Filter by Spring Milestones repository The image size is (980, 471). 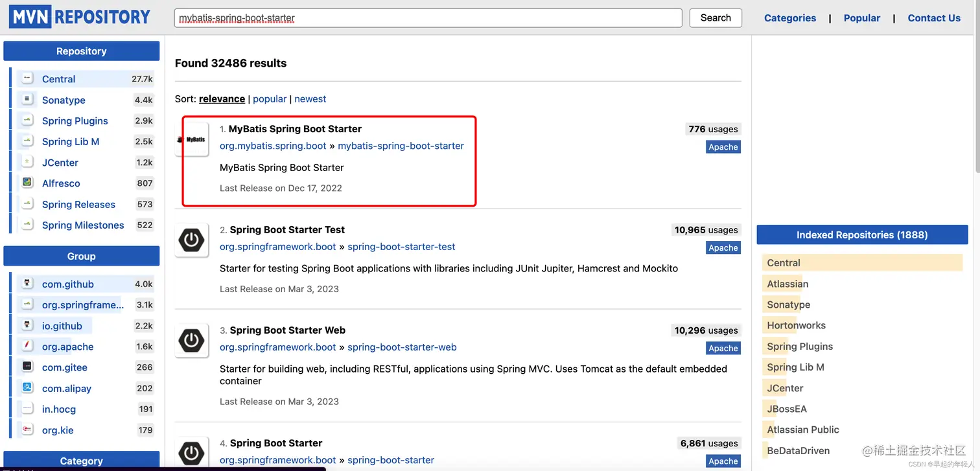(83, 225)
